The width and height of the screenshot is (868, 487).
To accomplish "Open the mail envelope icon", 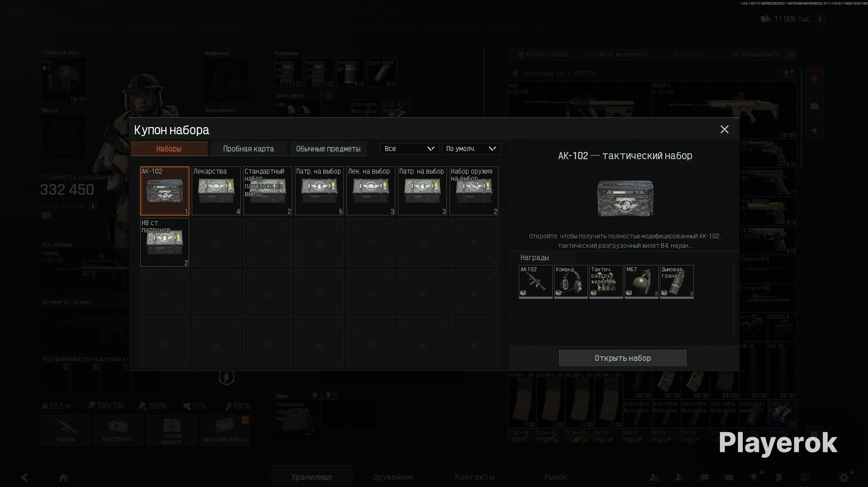I will click(729, 477).
